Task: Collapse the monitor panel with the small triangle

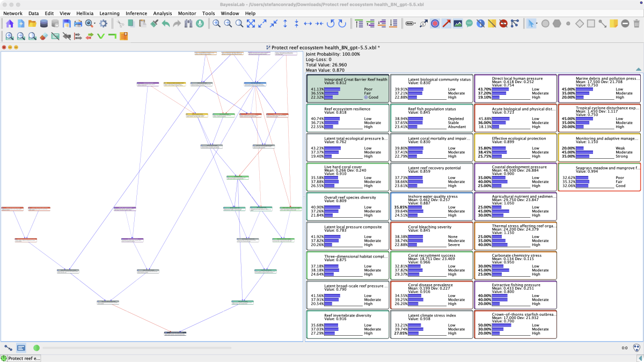Action: 638,69
